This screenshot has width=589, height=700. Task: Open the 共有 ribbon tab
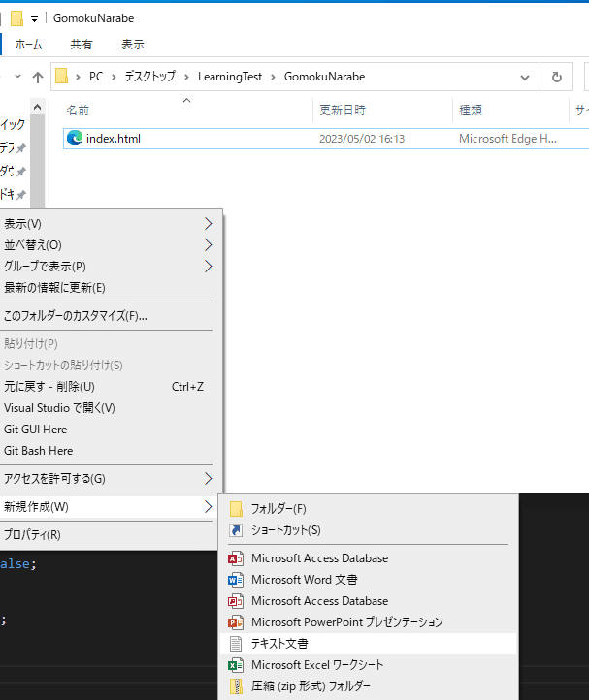pyautogui.click(x=82, y=45)
